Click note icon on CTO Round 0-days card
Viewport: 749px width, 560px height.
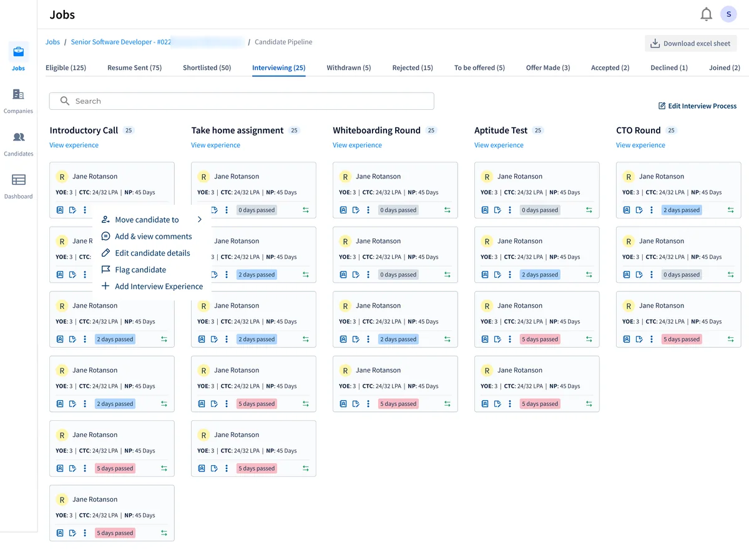pos(639,275)
